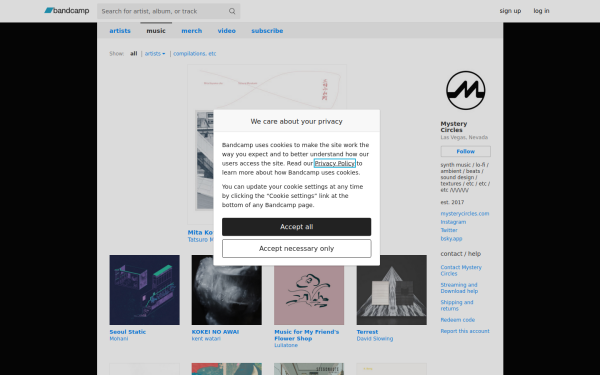Open mysterycircles.com link
Viewport: 600px width, 375px height.
point(465,214)
